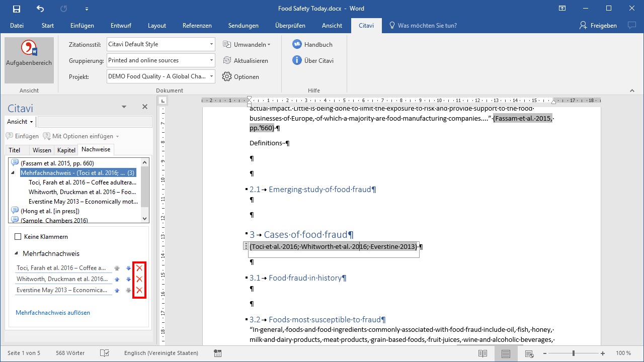The width and height of the screenshot is (644, 362).
Task: Select the Wissen tab in Citavi pane
Action: tap(42, 150)
